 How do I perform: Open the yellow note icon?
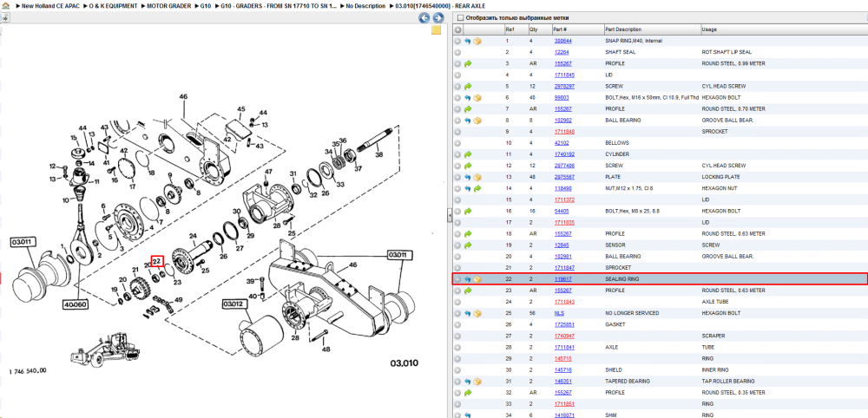point(436,29)
